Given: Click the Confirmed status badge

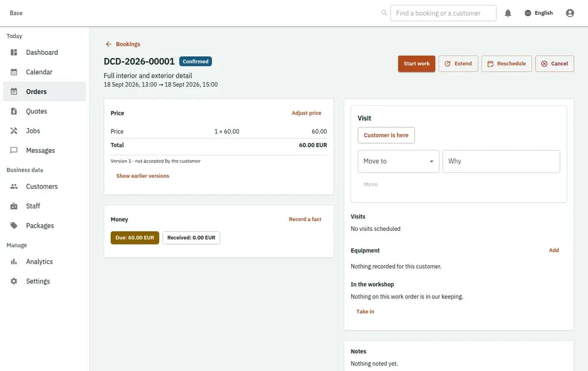Looking at the screenshot, I should (x=196, y=62).
